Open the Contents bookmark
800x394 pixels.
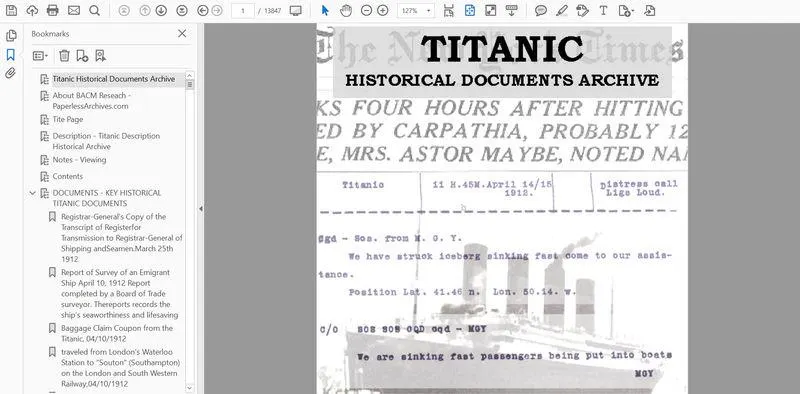point(67,176)
